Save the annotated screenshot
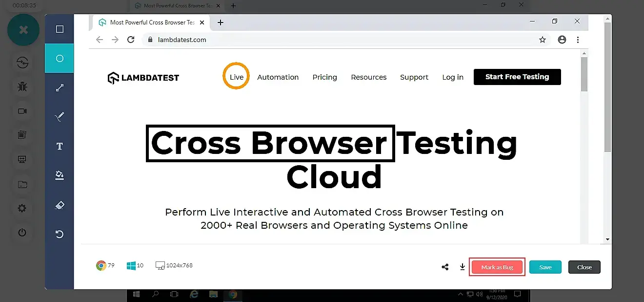Viewport: 644px width, 302px height. pos(545,267)
